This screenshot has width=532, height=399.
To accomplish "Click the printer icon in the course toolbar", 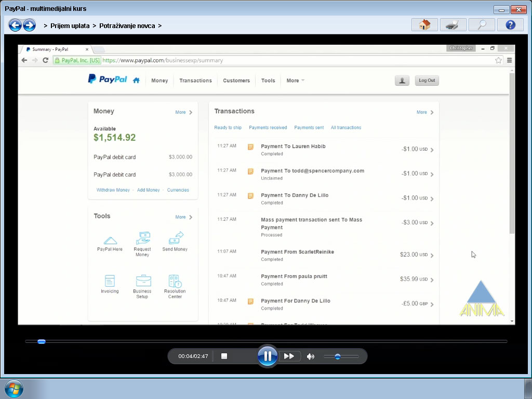I will pos(453,24).
